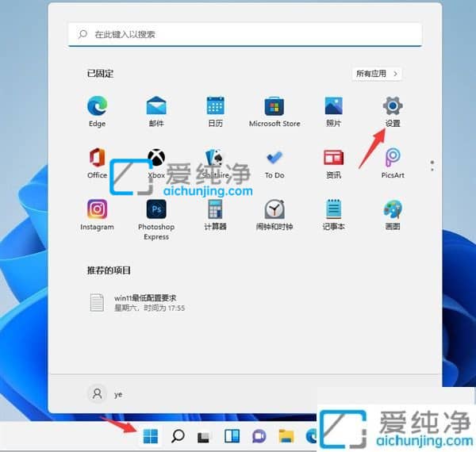
Task: Open the 照片 Photos app
Action: click(x=334, y=111)
